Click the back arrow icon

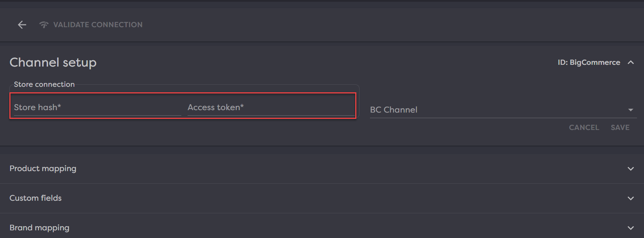[x=22, y=25]
